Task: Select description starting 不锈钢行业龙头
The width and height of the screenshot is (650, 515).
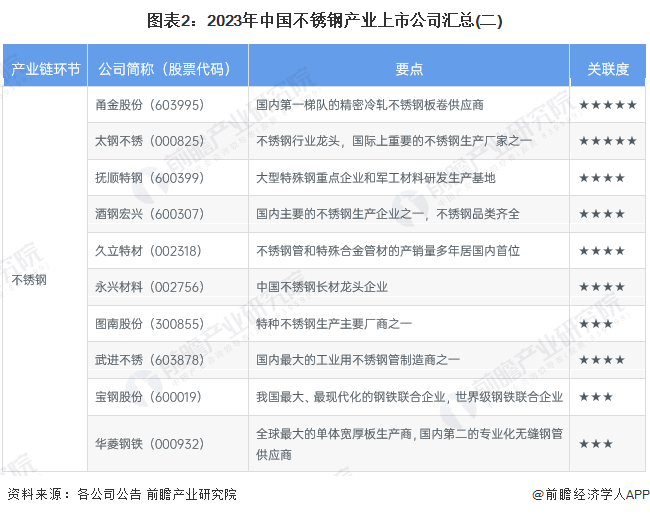Action: (394, 141)
